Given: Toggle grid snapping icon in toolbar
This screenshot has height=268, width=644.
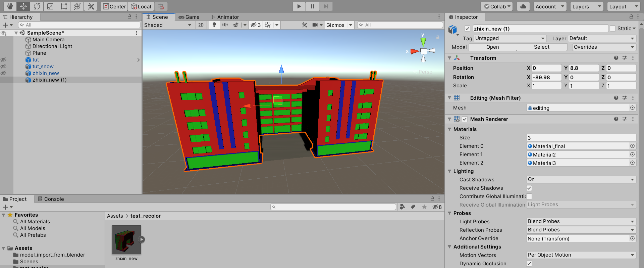Looking at the screenshot, I should click(161, 6).
